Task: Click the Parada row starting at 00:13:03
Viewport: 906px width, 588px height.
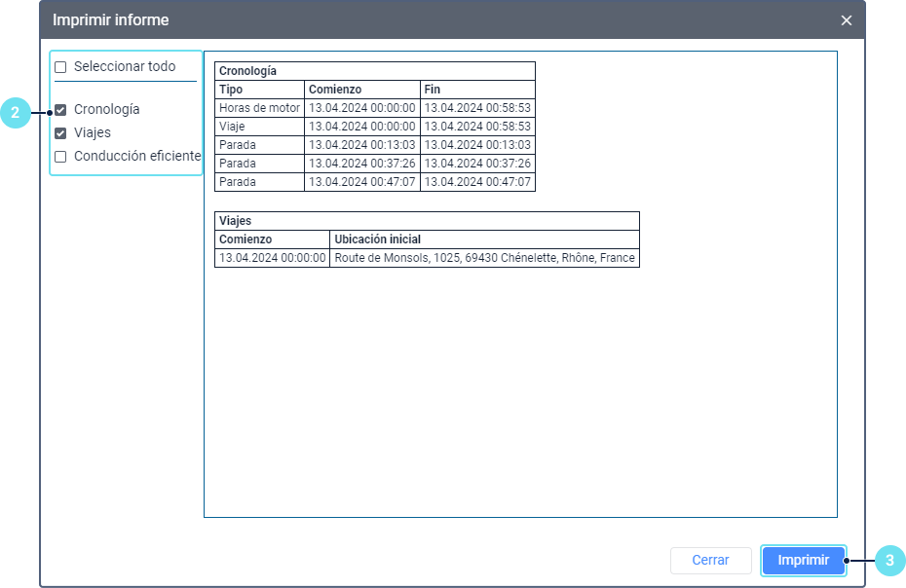Action: (236, 145)
